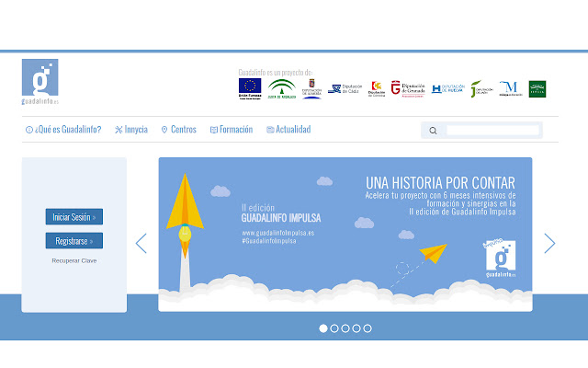Click the info icon beside ¿Qué es Guadalinfo?

point(28,130)
